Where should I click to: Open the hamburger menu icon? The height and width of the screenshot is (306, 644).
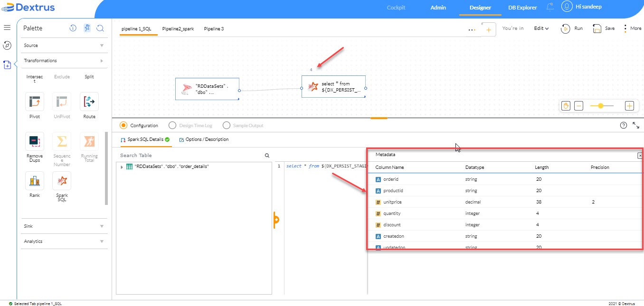[7, 28]
